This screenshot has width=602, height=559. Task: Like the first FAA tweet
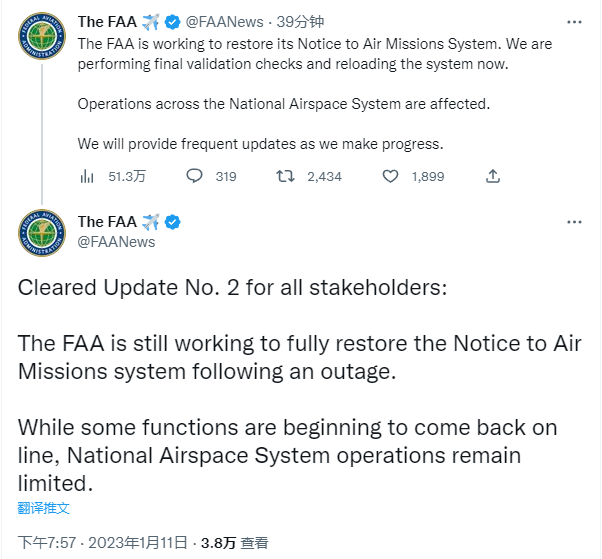click(x=391, y=176)
